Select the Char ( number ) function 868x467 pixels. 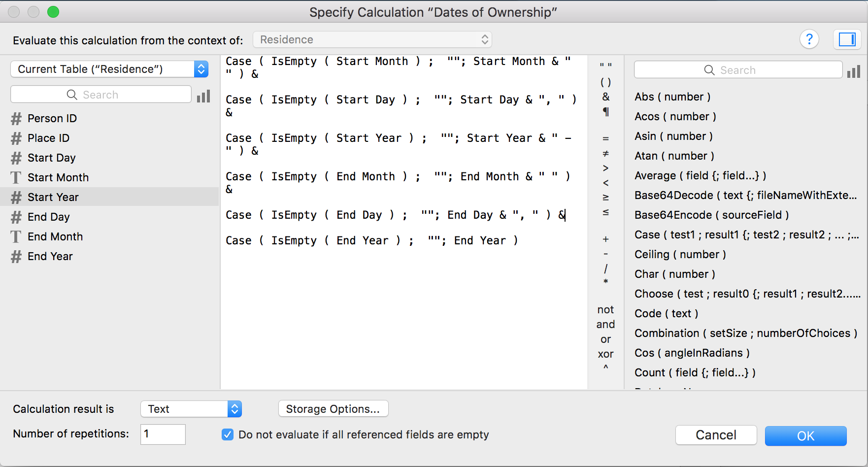(675, 274)
